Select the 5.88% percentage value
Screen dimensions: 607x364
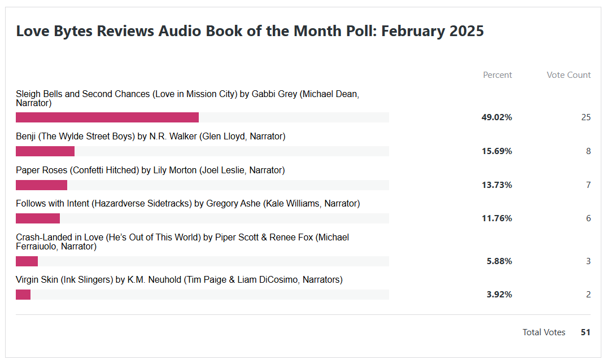pos(499,261)
